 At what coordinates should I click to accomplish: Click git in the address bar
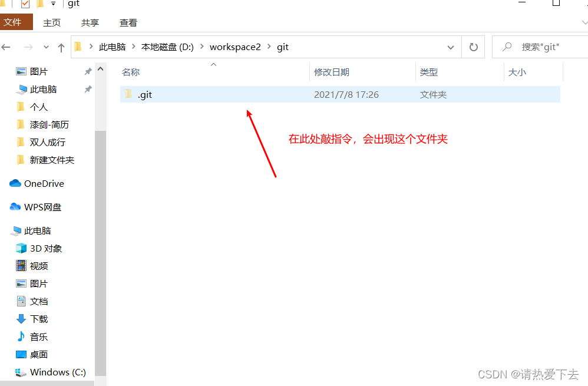coord(283,47)
